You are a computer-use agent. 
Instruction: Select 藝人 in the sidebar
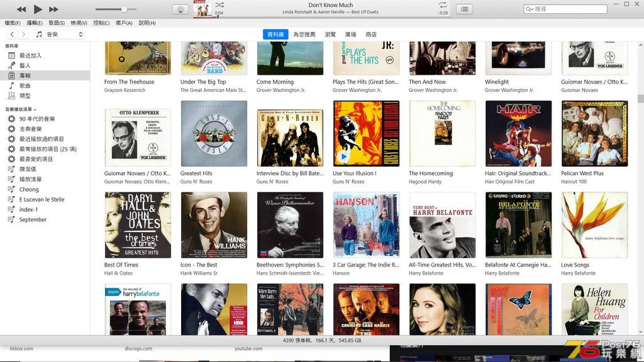click(45, 65)
